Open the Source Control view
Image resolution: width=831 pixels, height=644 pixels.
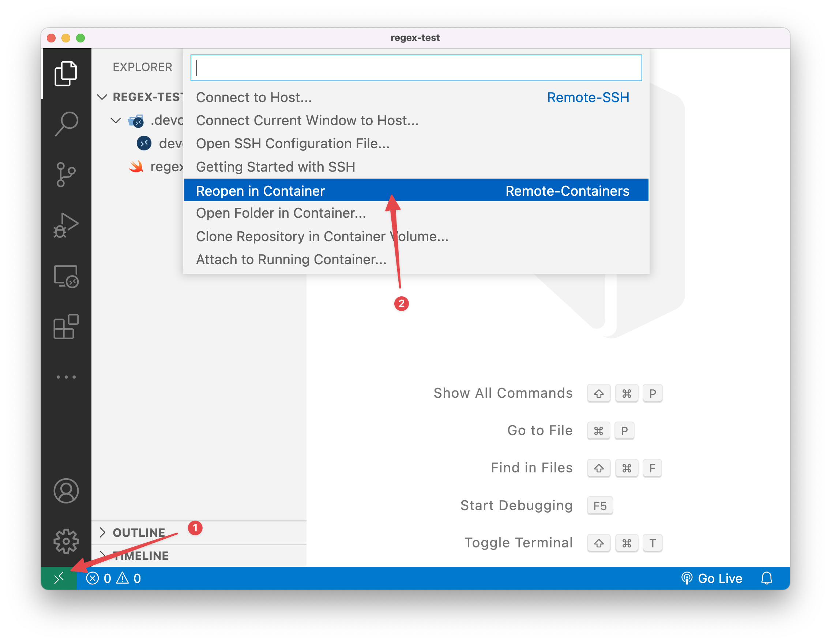66,174
